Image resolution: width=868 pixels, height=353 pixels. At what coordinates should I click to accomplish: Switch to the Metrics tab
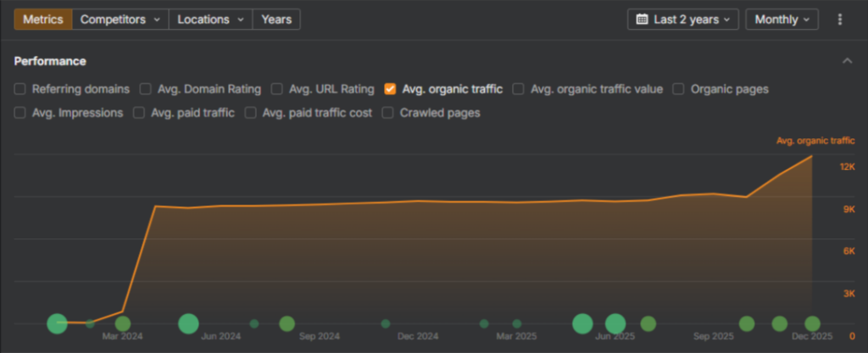[42, 19]
